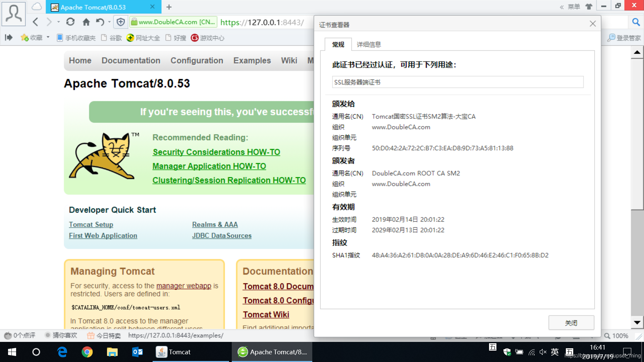This screenshot has height=362, width=644.
Task: Open 网址大全 bookmark
Action: pyautogui.click(x=143, y=38)
